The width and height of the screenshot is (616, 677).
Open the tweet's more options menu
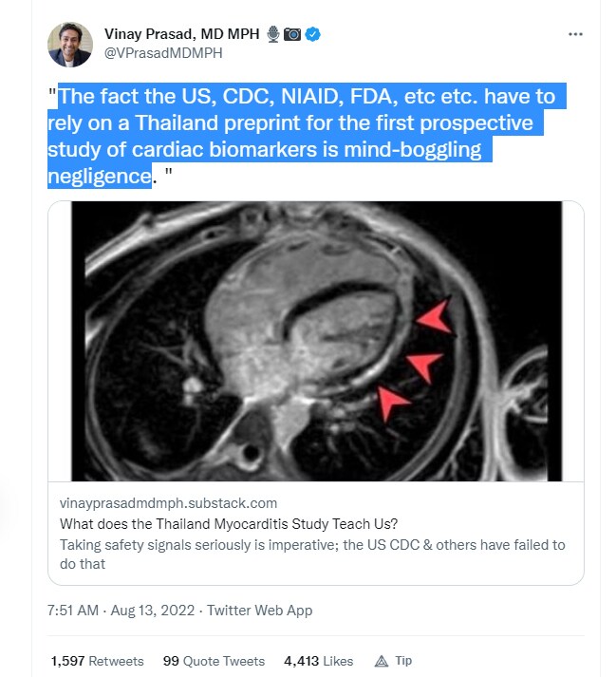click(574, 34)
